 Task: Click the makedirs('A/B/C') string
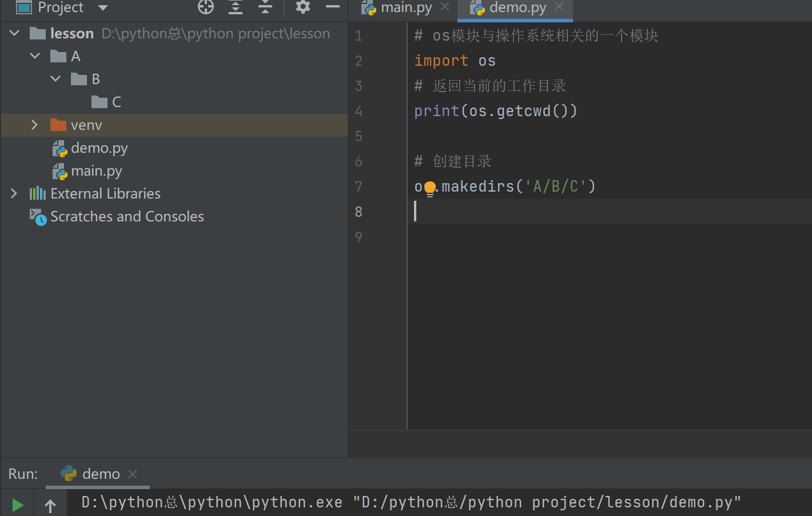pyautogui.click(x=555, y=186)
